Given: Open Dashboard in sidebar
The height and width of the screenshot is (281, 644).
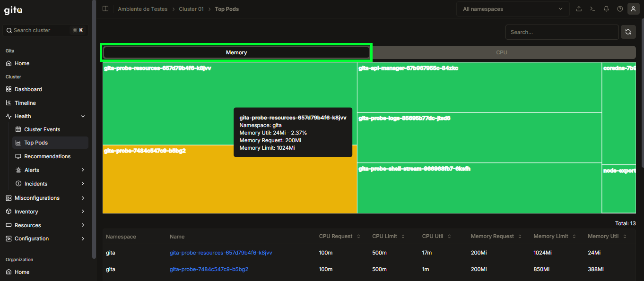Looking at the screenshot, I should pos(28,89).
